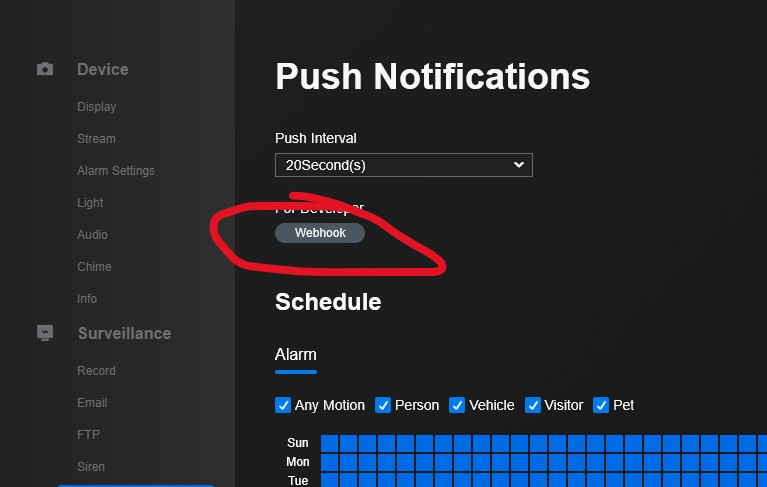Click the first Sun schedule cell

point(329,443)
